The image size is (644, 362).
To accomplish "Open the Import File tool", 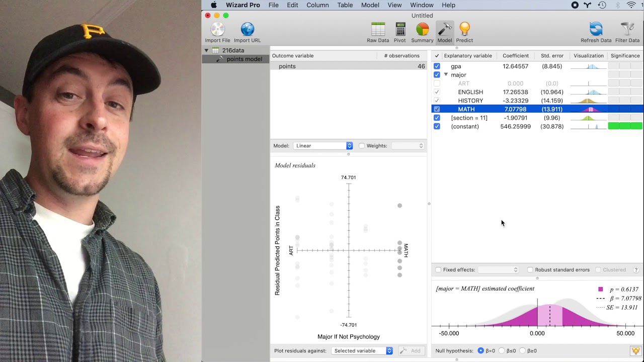I will (217, 33).
